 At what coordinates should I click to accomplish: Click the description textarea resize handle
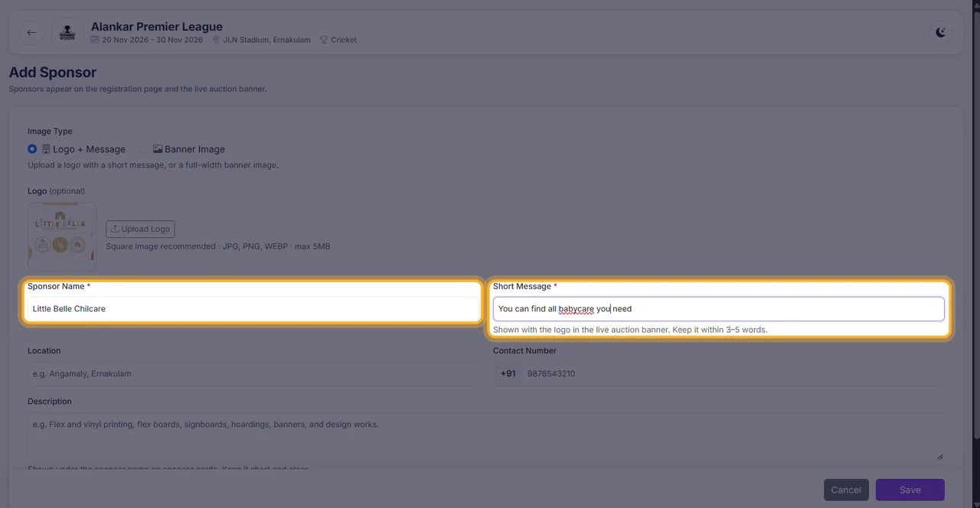point(939,455)
